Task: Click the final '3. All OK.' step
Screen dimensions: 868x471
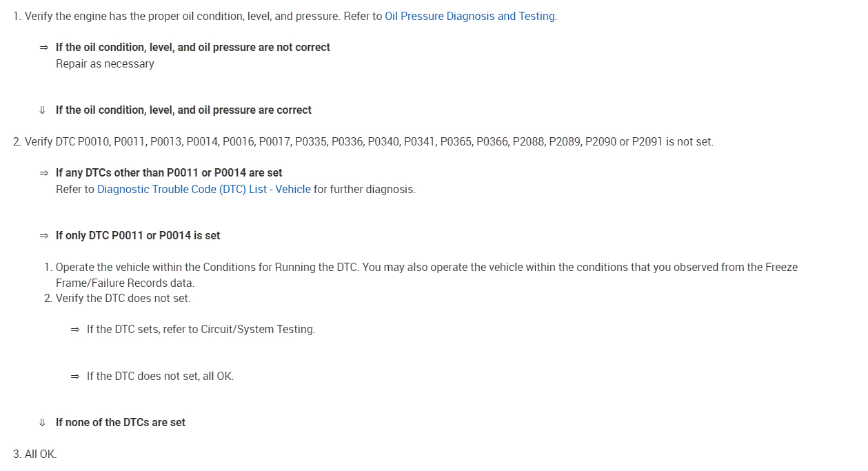Action: tap(35, 454)
